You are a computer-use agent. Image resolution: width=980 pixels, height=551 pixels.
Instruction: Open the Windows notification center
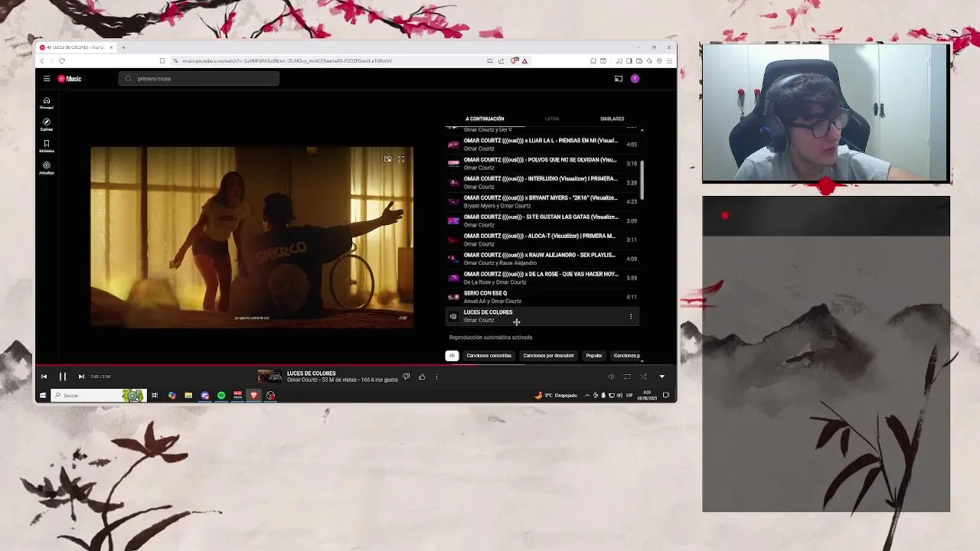tap(666, 396)
